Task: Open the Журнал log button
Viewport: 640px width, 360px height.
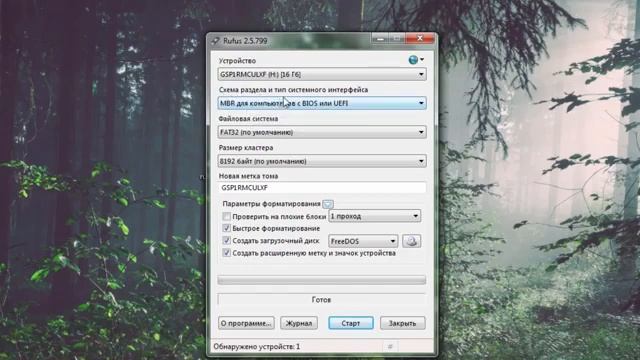Action: tap(299, 323)
